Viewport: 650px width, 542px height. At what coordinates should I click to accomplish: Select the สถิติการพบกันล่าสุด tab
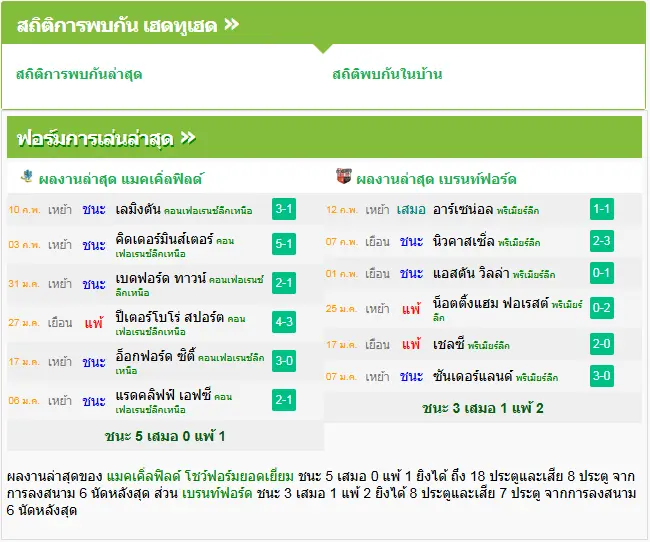click(79, 74)
